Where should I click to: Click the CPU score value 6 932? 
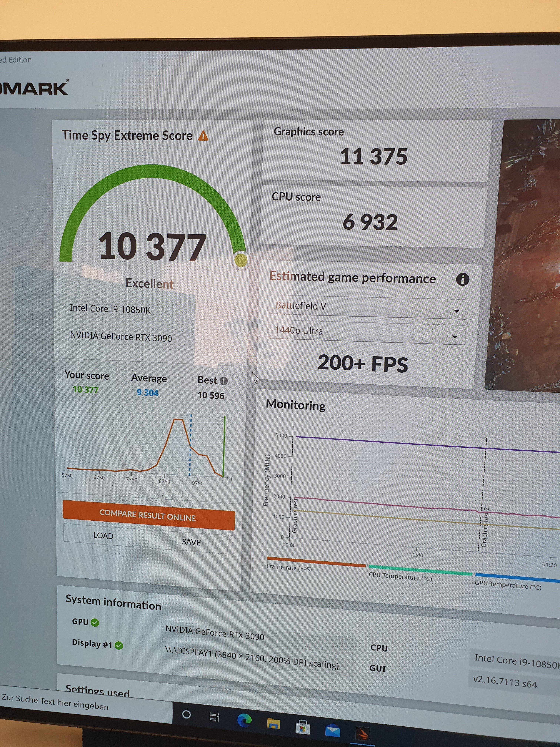point(370,223)
